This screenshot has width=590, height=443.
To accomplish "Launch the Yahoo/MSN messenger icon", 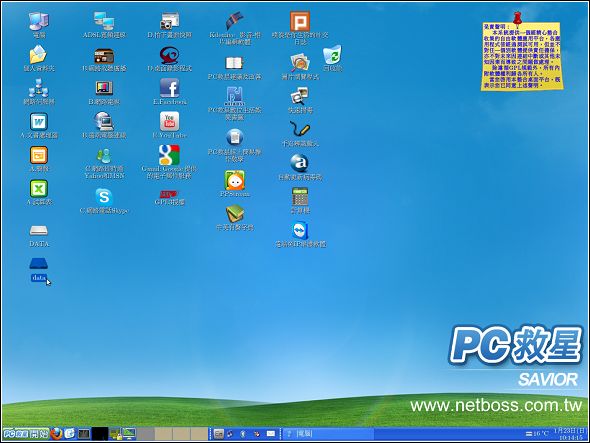I will (104, 156).
